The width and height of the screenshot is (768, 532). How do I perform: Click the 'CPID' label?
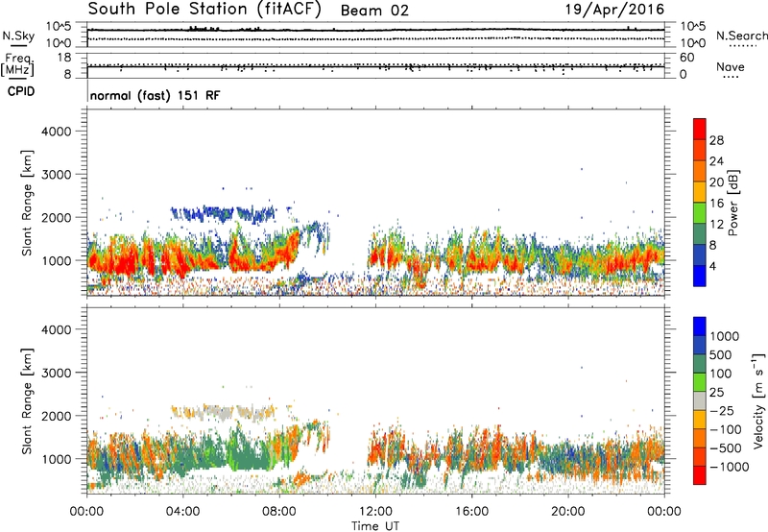[x=21, y=91]
